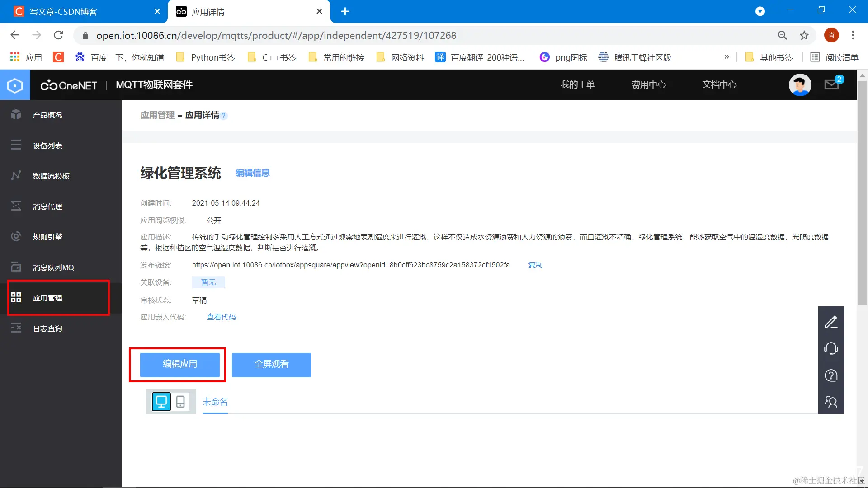The image size is (868, 488).
Task: Open the headset customer service icon
Action: 831,348
